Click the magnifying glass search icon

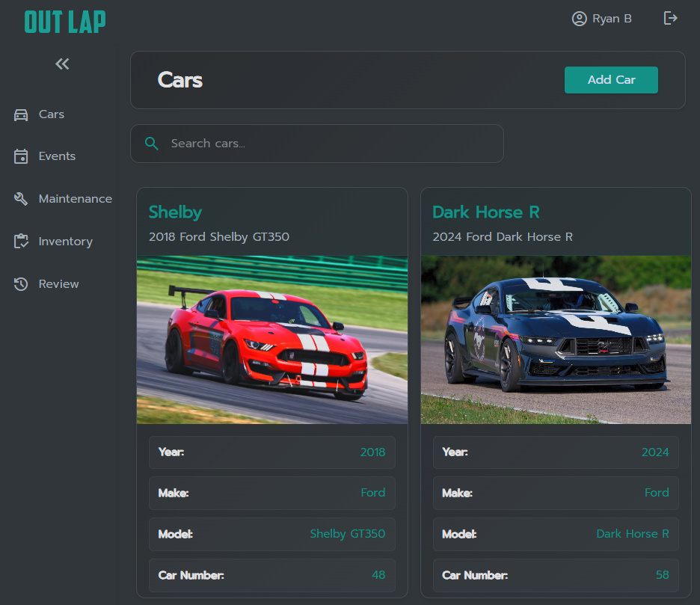(x=152, y=144)
